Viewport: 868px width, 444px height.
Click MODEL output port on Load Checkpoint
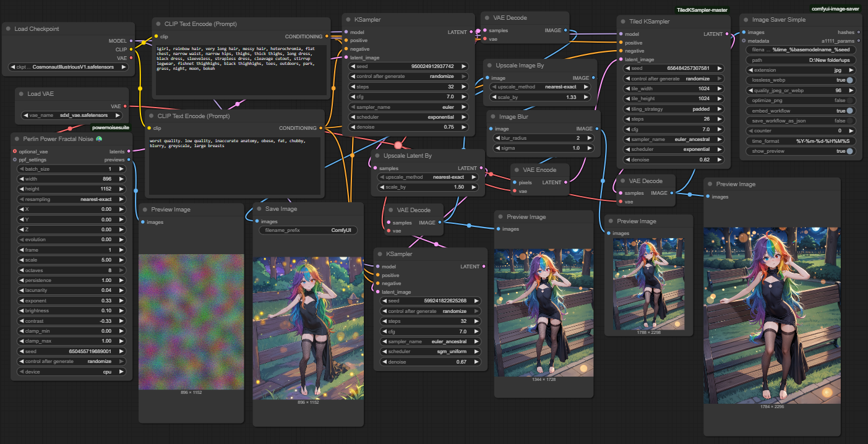[x=131, y=41]
